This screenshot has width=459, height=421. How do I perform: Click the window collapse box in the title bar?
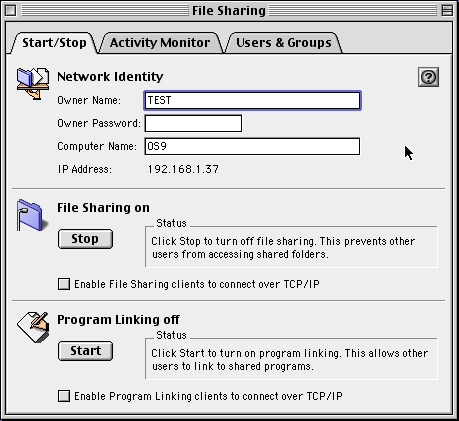pos(447,10)
